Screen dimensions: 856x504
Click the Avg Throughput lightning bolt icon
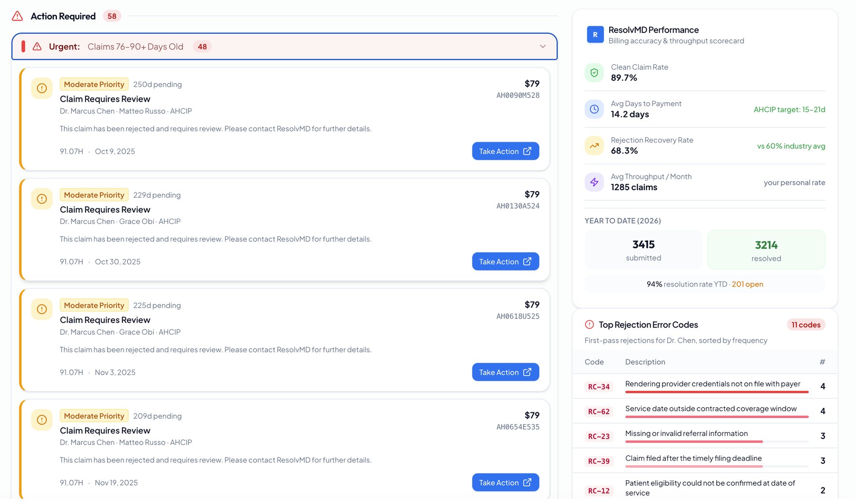pos(594,182)
